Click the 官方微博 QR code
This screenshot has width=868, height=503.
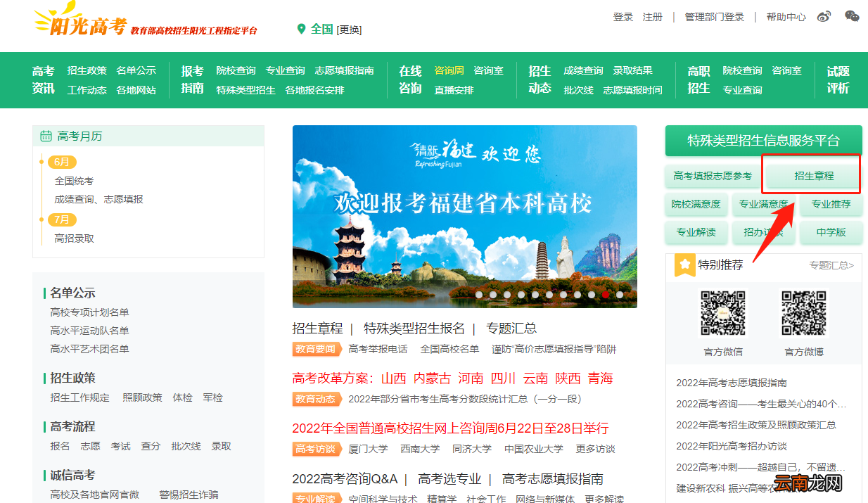[x=804, y=313]
